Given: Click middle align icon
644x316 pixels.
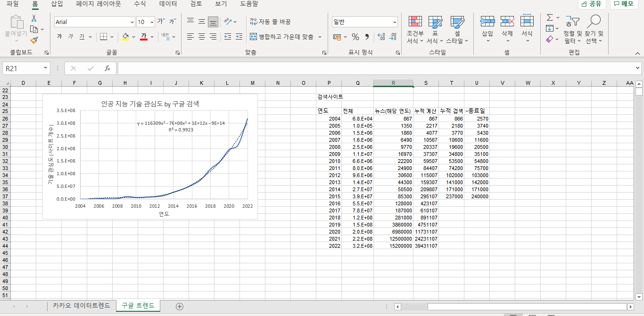Looking at the screenshot, I should [201, 21].
